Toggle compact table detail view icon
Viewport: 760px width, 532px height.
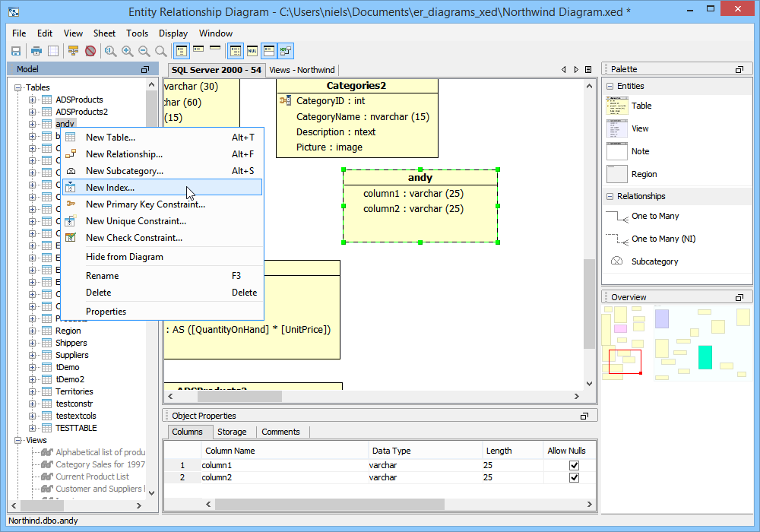click(x=198, y=49)
